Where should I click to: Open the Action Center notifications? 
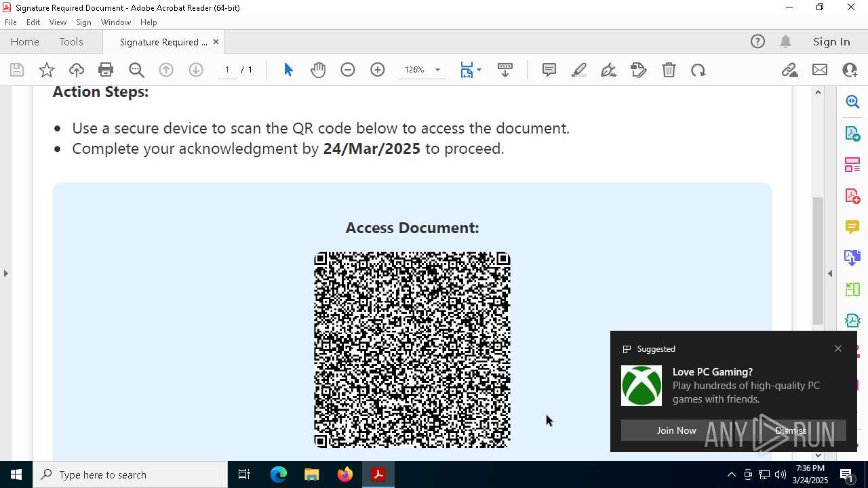coord(847,474)
